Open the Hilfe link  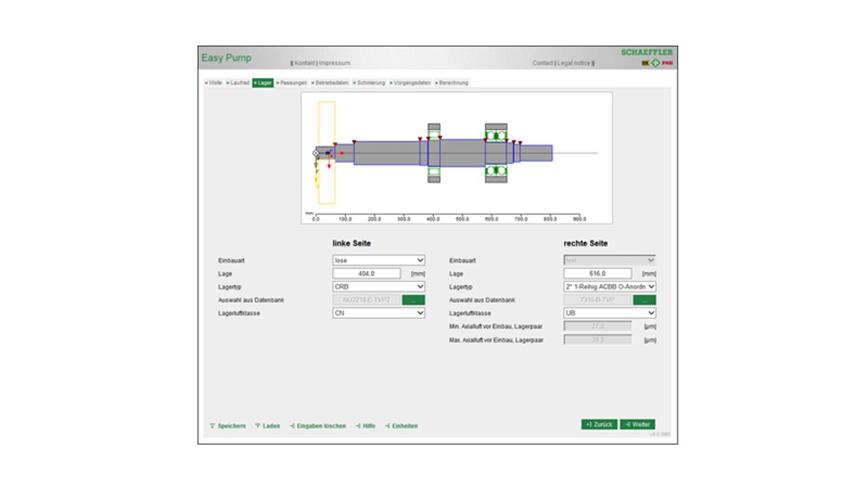click(x=365, y=426)
